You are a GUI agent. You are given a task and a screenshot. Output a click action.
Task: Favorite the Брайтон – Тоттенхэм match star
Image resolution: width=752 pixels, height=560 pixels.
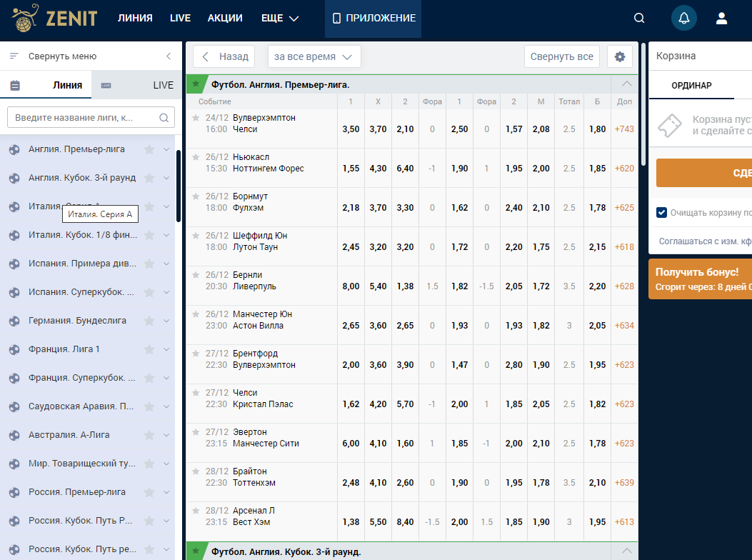[x=196, y=471]
